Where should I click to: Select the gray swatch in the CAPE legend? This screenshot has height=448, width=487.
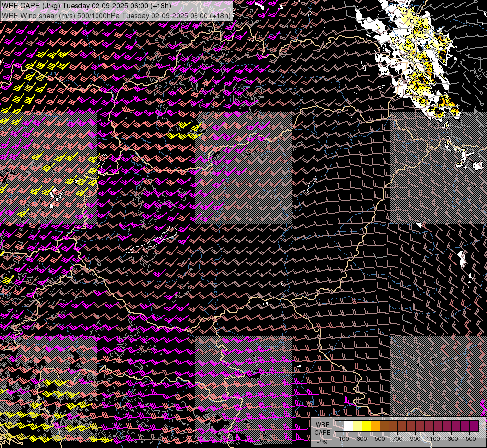(339, 426)
